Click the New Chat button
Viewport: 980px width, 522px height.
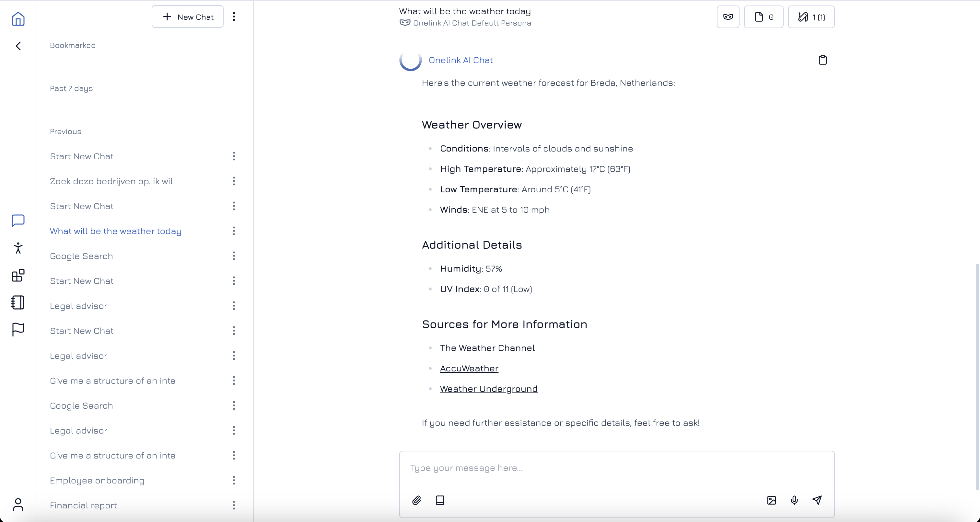[x=187, y=17]
